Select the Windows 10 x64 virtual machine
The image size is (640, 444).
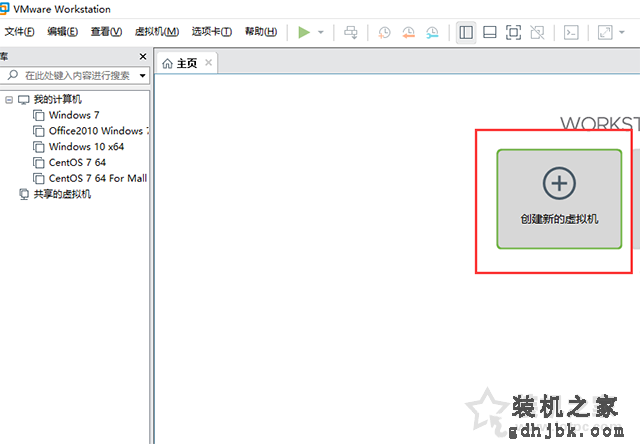click(x=86, y=147)
